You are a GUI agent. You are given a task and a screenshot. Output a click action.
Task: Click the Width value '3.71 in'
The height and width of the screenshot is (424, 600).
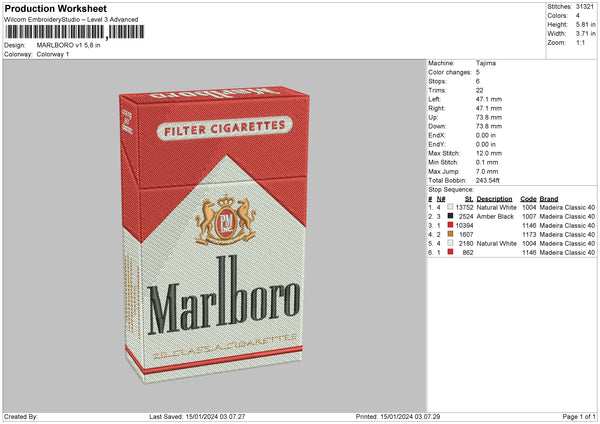tap(585, 34)
